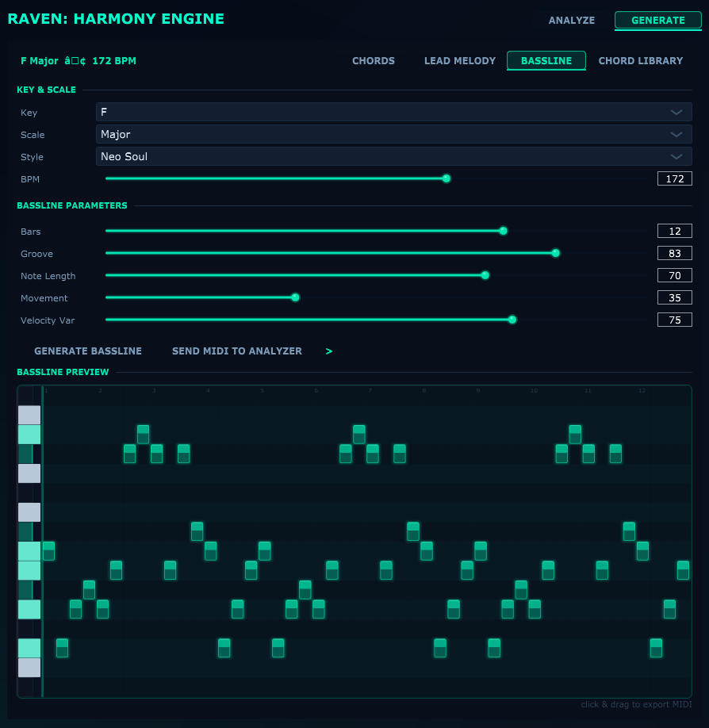Click the Bars value field showing 12
The image size is (709, 728).
(x=674, y=231)
